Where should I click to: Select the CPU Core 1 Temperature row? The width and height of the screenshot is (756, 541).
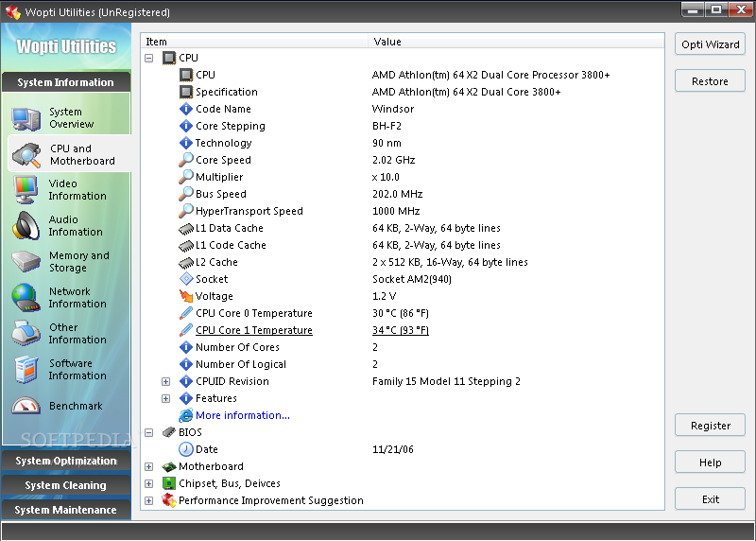click(403, 330)
